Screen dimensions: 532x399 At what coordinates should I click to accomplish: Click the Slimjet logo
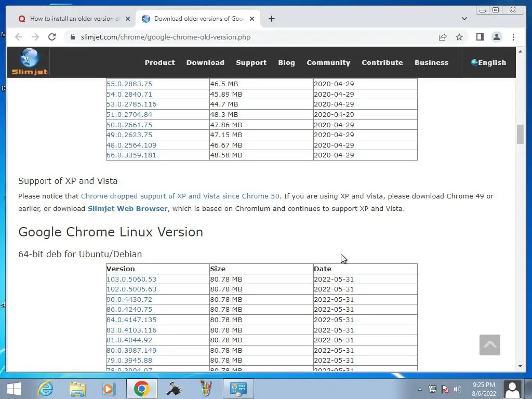pos(30,62)
